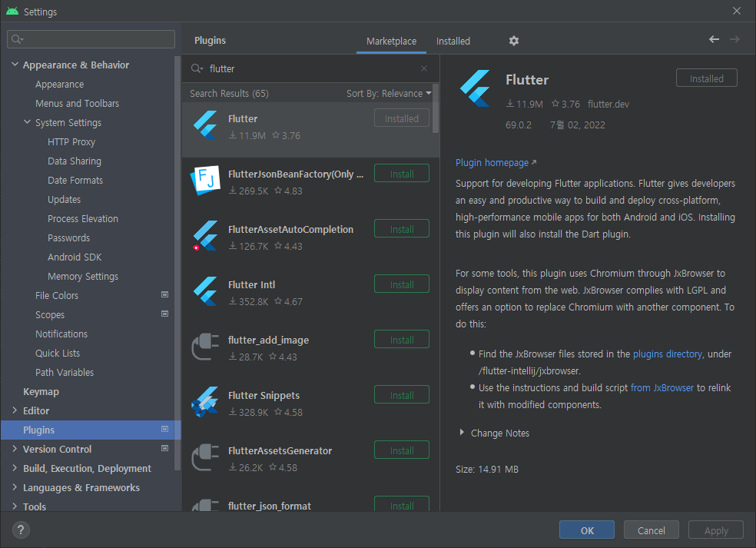Image resolution: width=756 pixels, height=548 pixels.
Task: Click the Cancel button
Action: click(651, 530)
